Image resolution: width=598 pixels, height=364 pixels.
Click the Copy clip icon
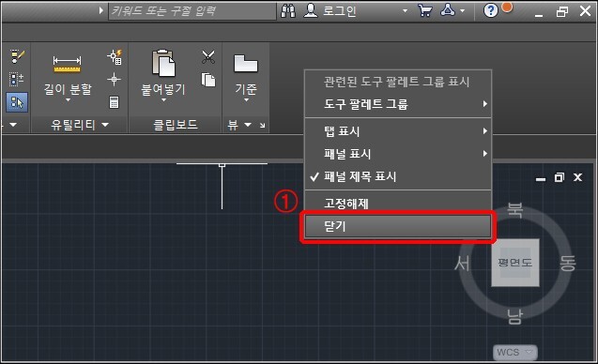208,80
